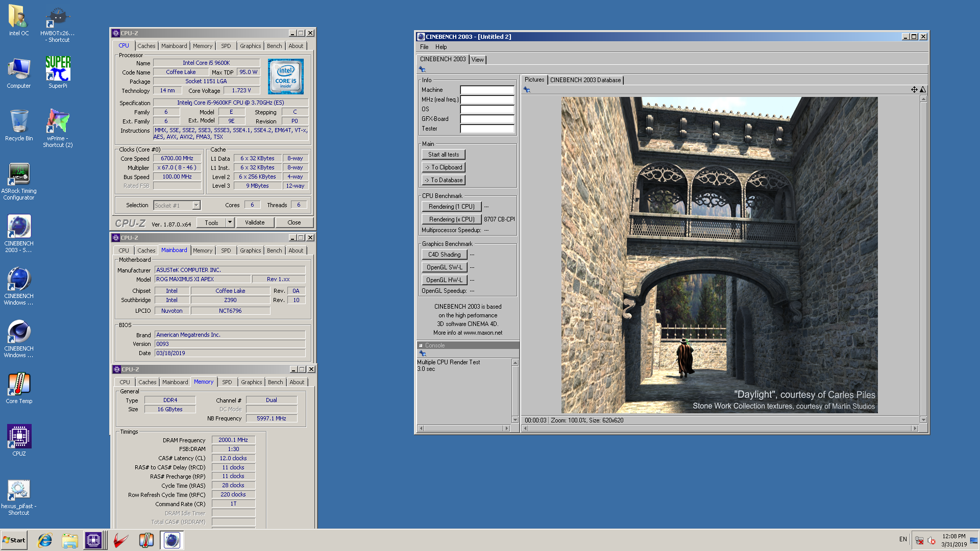Open the Help menu in CINEBENCH

pyautogui.click(x=441, y=47)
